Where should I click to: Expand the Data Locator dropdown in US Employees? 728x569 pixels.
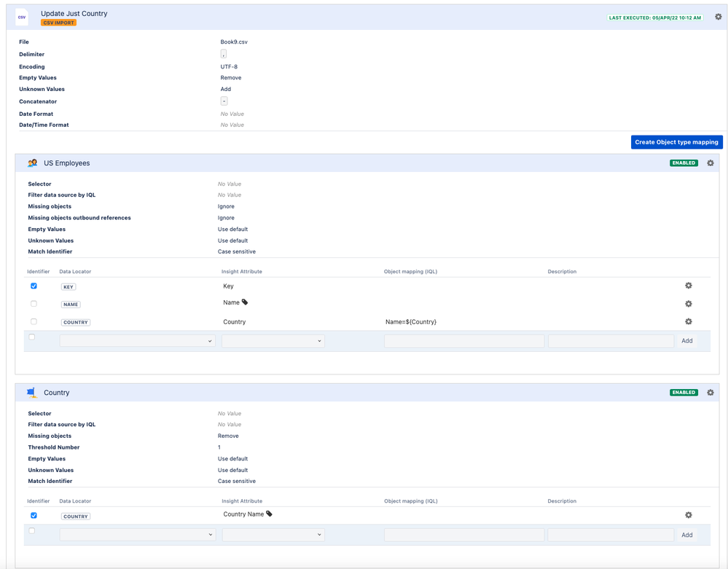138,341
